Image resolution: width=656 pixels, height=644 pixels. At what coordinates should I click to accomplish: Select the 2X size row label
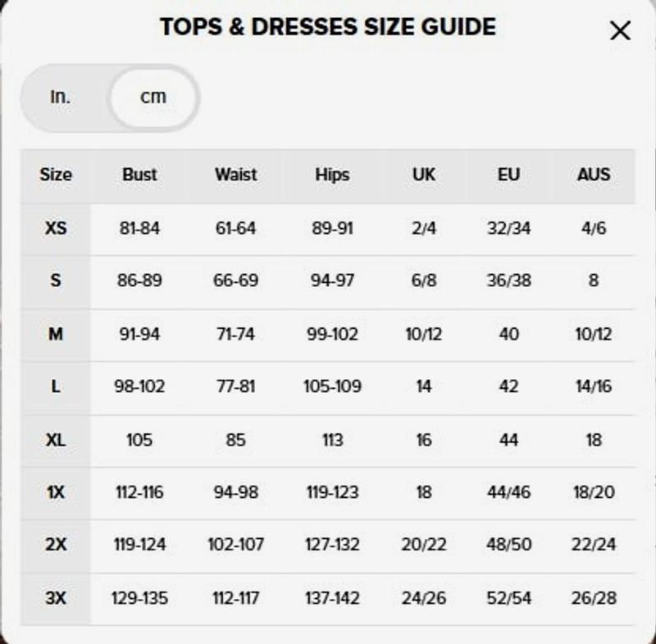pyautogui.click(x=56, y=545)
